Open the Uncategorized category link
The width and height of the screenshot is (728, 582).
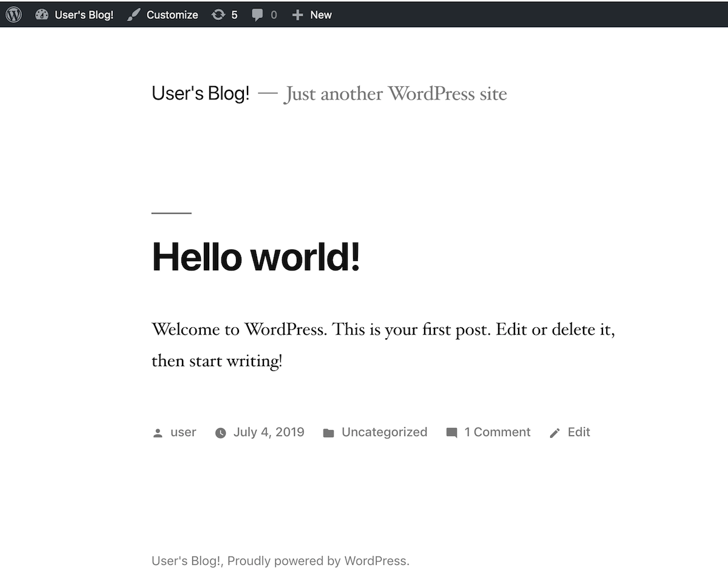click(384, 432)
